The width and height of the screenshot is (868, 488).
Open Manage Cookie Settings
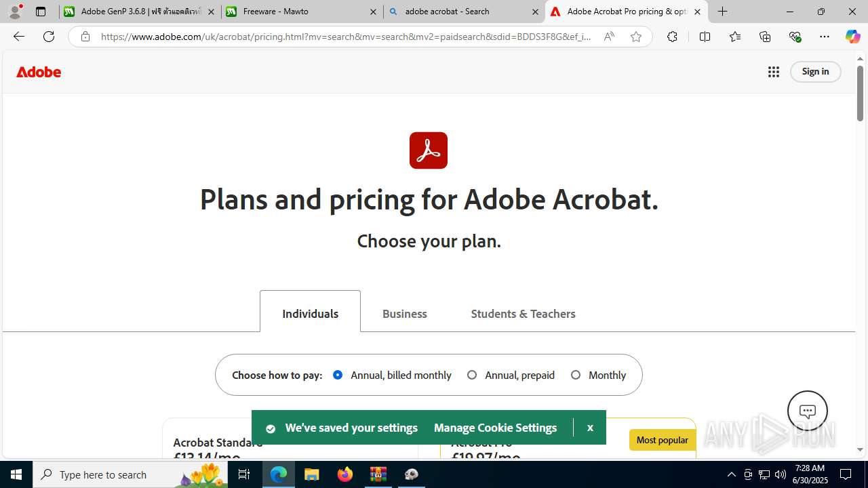tap(495, 428)
